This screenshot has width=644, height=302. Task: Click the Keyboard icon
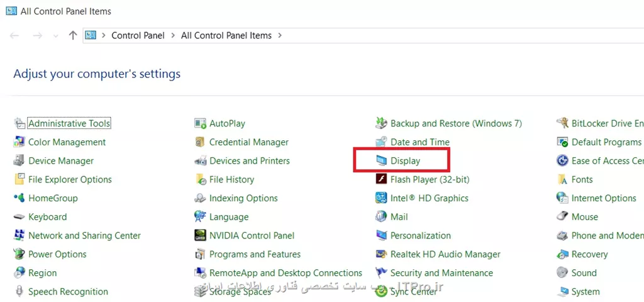tap(19, 217)
